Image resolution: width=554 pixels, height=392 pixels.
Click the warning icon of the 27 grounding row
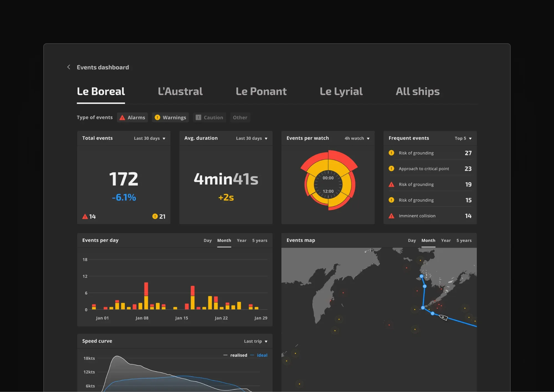coord(391,153)
